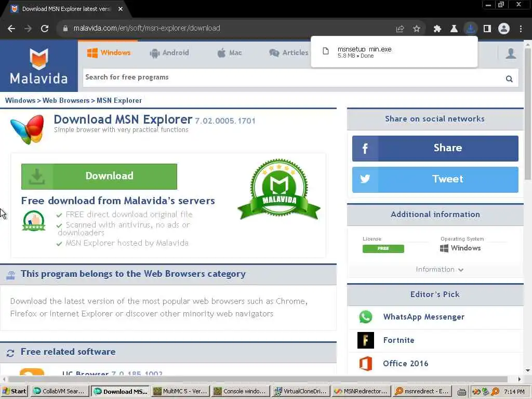532x399 pixels.
Task: Click the keyboard tray icon
Action: (462, 392)
